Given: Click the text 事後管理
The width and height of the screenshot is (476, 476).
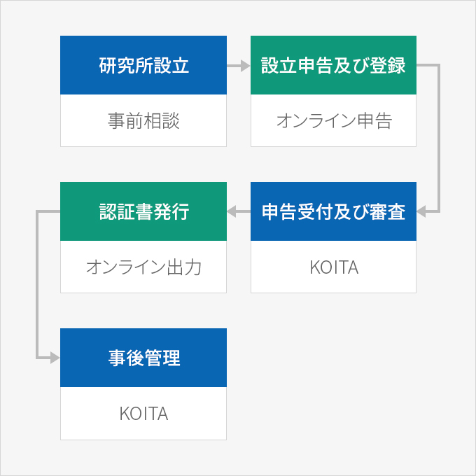Looking at the screenshot, I should [x=144, y=358].
